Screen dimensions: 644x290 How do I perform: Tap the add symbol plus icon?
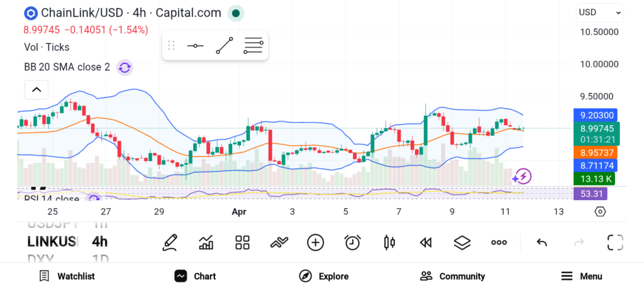click(x=315, y=242)
